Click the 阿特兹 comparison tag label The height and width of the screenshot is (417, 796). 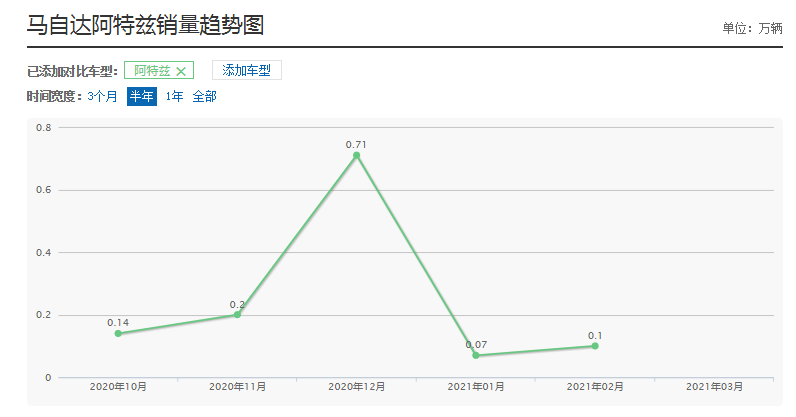pyautogui.click(x=152, y=71)
